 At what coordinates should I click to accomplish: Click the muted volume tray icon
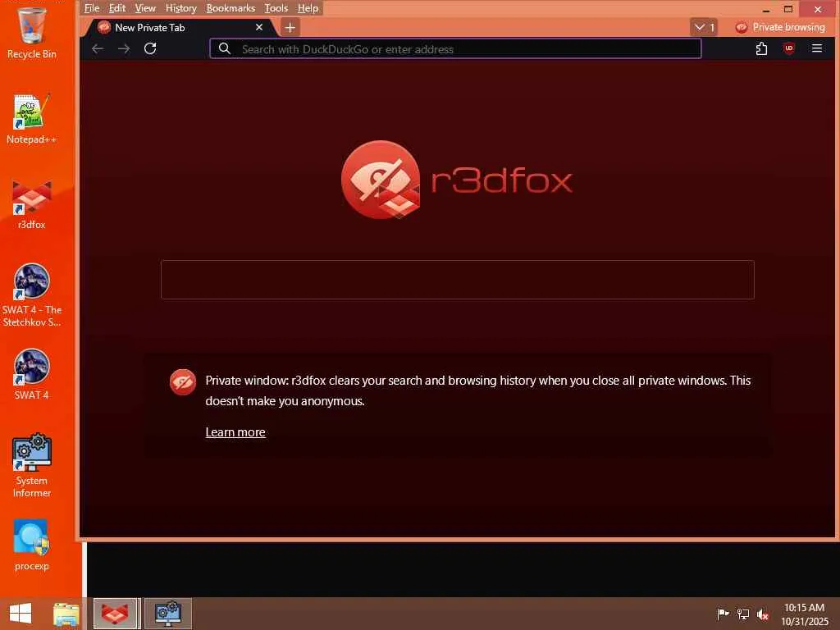point(763,614)
